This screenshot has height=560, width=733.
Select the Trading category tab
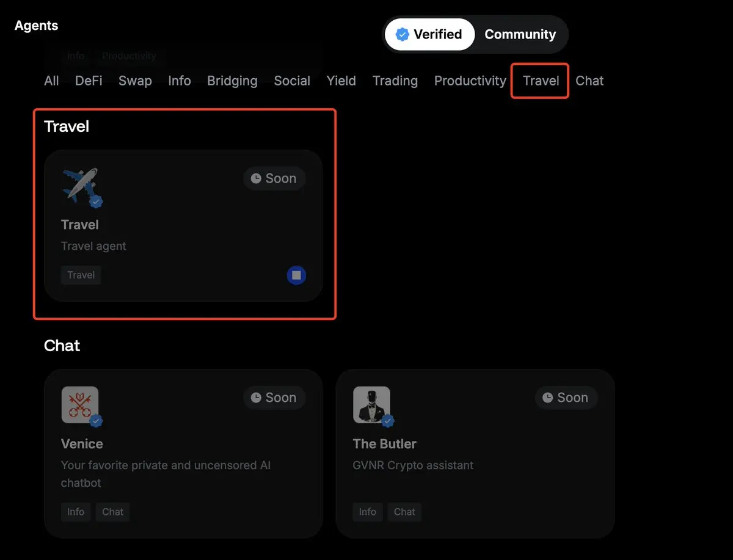[x=395, y=81]
